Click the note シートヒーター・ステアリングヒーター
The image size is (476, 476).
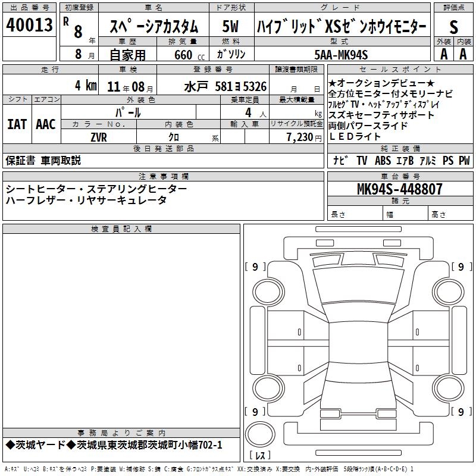tap(96, 189)
